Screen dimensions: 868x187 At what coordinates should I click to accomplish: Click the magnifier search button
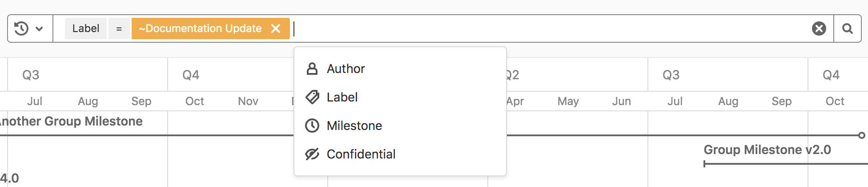[x=848, y=28]
